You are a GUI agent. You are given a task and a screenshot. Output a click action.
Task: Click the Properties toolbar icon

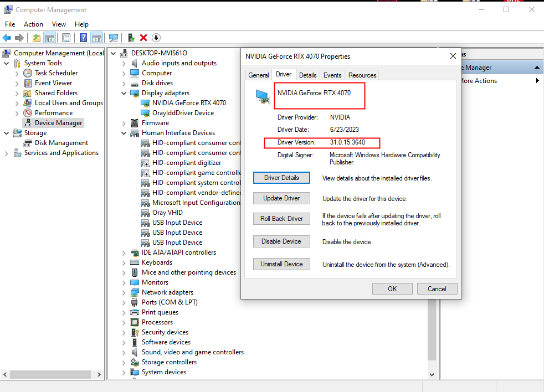point(66,37)
